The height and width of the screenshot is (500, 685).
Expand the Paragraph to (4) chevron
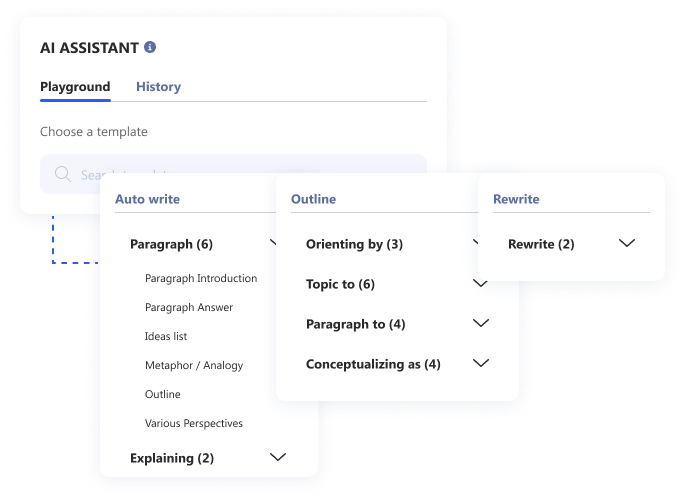(x=481, y=324)
